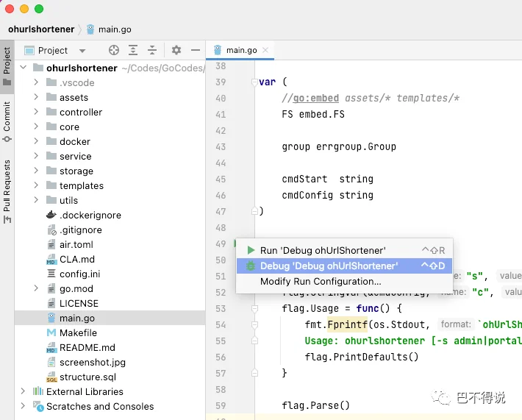The width and height of the screenshot is (522, 420).
Task: Open the Commit tool window
Action: [7, 121]
